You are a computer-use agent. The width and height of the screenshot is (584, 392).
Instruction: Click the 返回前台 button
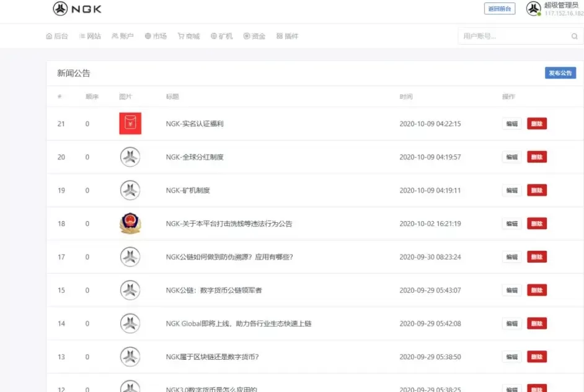click(500, 9)
